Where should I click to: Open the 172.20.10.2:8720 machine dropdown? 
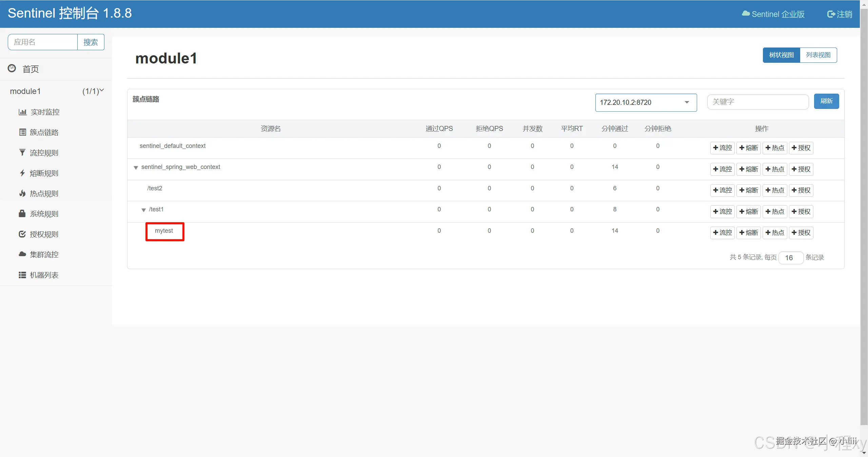(x=646, y=102)
